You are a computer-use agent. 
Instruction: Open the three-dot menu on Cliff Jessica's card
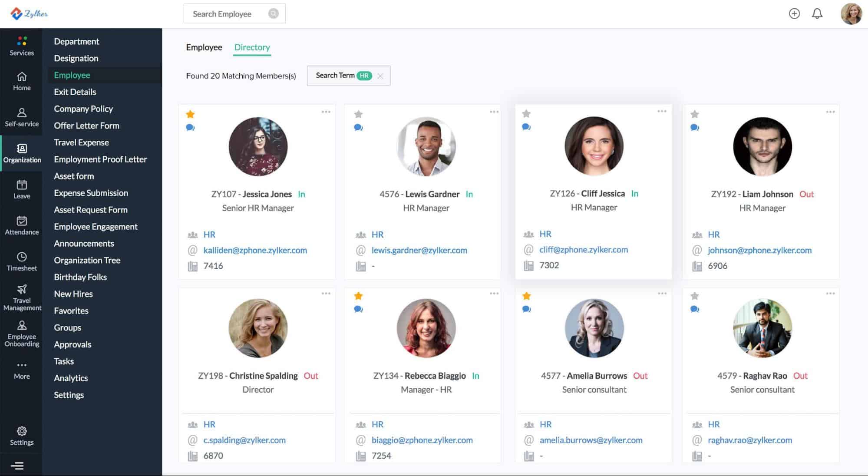click(x=662, y=111)
